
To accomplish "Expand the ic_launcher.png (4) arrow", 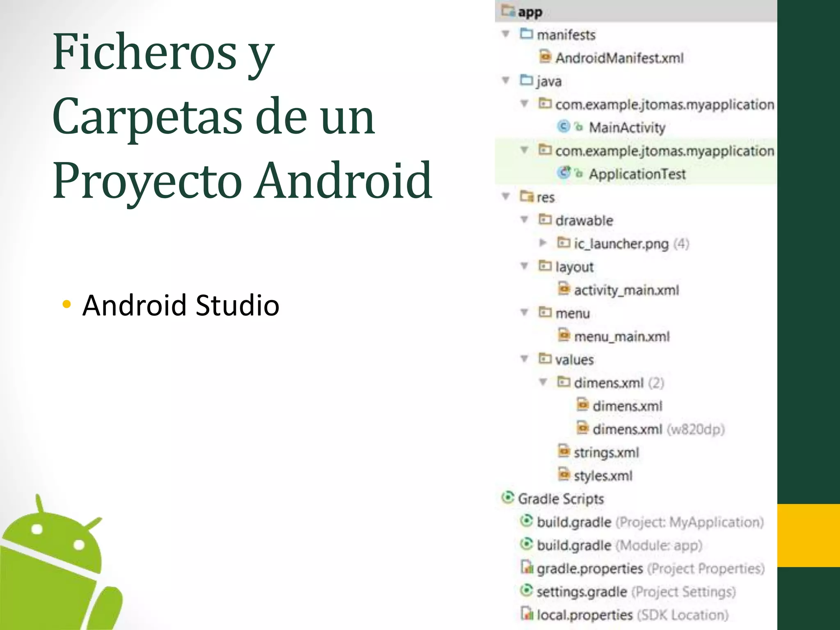I will 543,243.
